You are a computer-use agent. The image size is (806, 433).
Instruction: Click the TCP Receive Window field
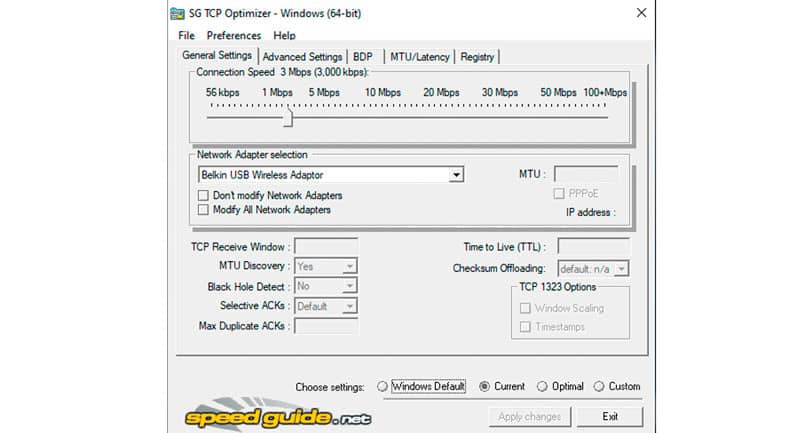point(326,246)
